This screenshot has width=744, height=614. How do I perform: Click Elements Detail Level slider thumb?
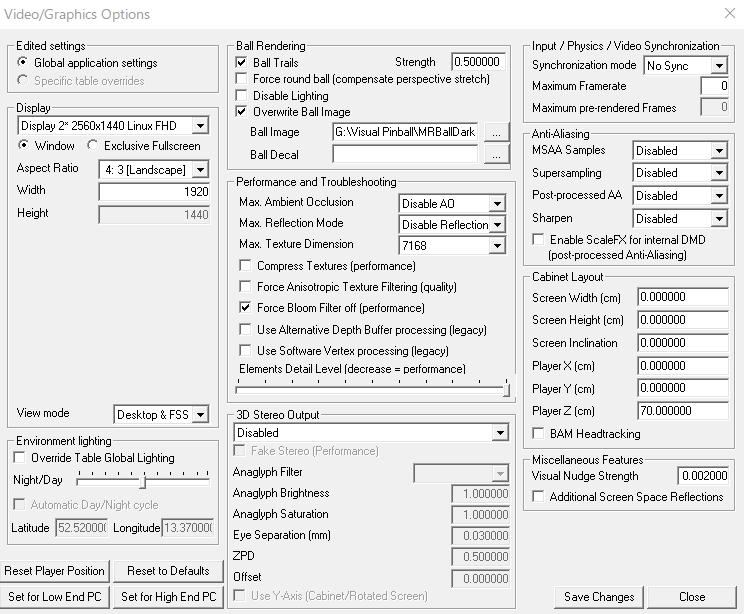click(x=506, y=389)
